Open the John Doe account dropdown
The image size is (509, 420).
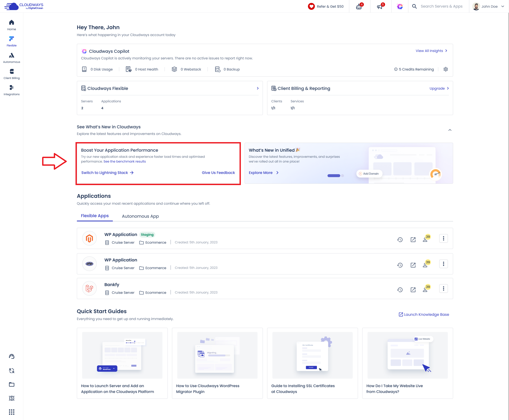click(488, 6)
